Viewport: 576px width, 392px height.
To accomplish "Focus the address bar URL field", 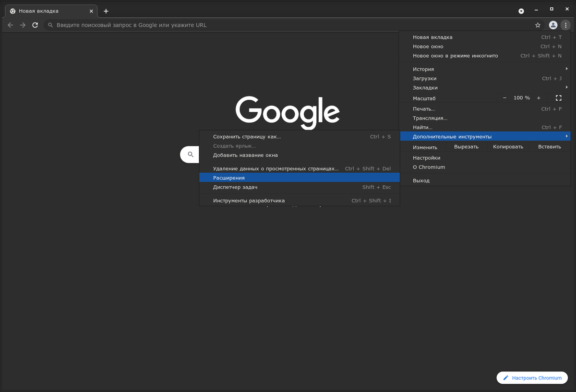I will (x=288, y=25).
